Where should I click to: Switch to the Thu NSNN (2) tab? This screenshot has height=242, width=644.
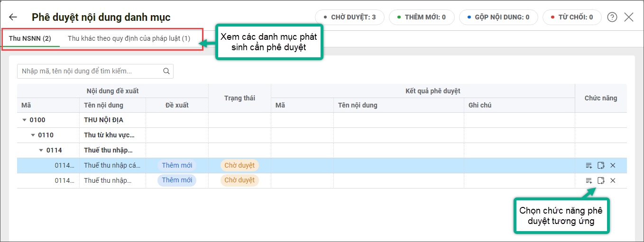click(30, 38)
